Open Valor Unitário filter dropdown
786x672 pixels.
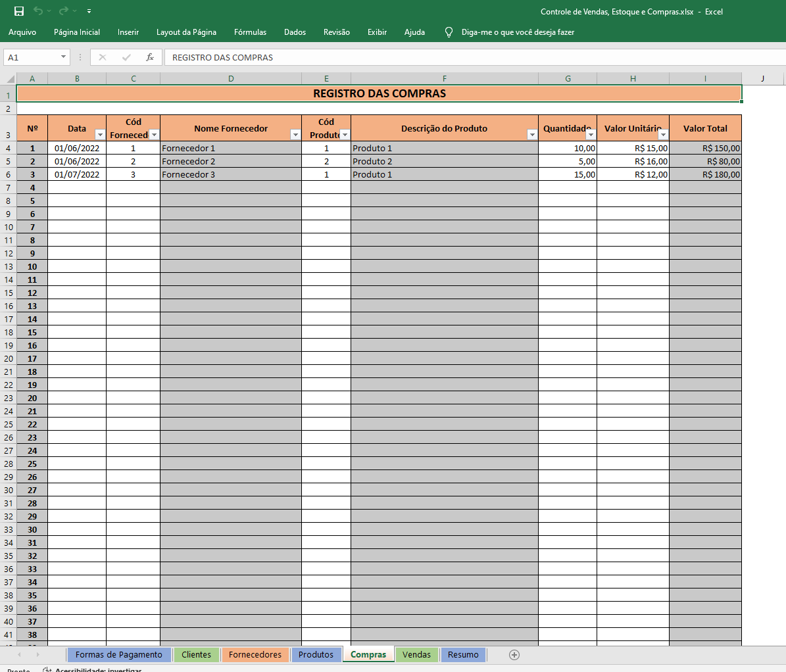662,135
